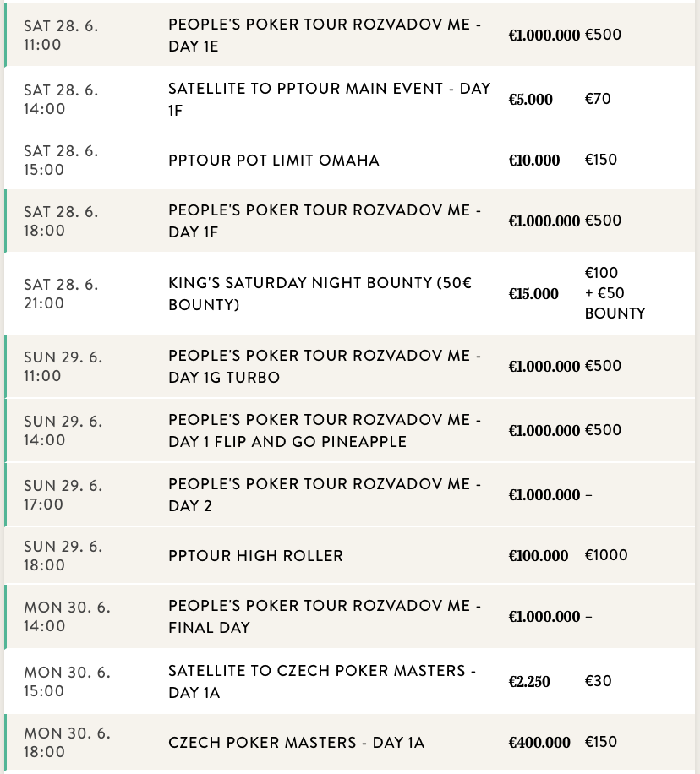The height and width of the screenshot is (774, 700).
Task: Click the MON 30. 6. 15:00 date
Action: 68,681
